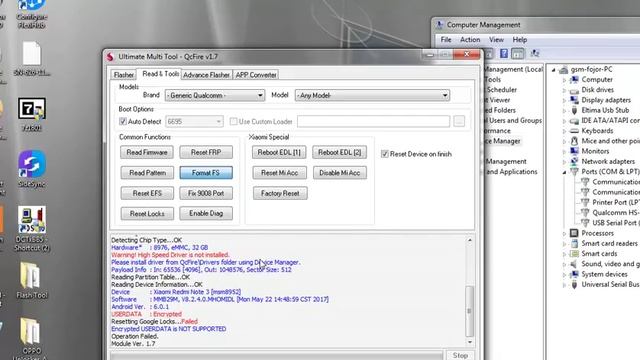Open the chip type 6595 dropdown

[x=194, y=121]
